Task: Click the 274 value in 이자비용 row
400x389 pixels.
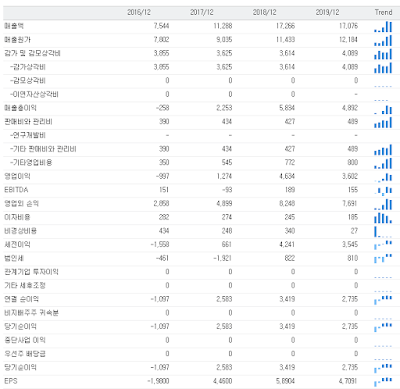Action: 227,217
